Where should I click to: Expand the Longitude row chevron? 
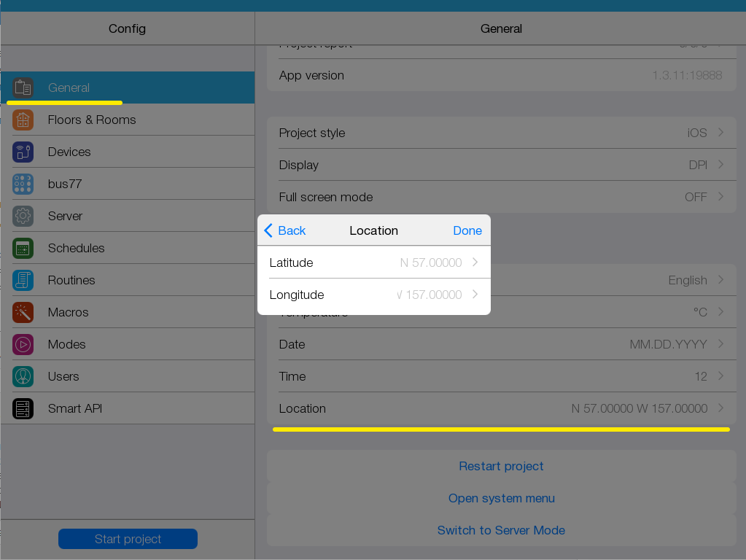475,295
